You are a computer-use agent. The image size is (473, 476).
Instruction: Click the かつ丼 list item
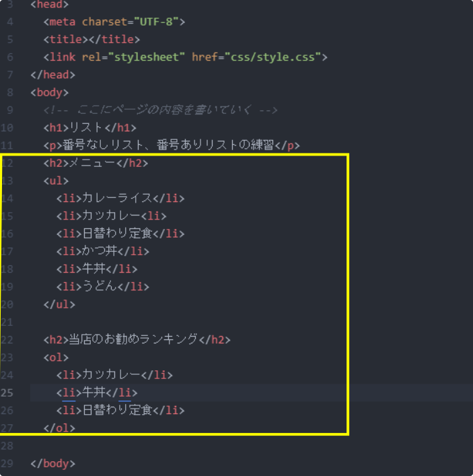[x=102, y=251]
